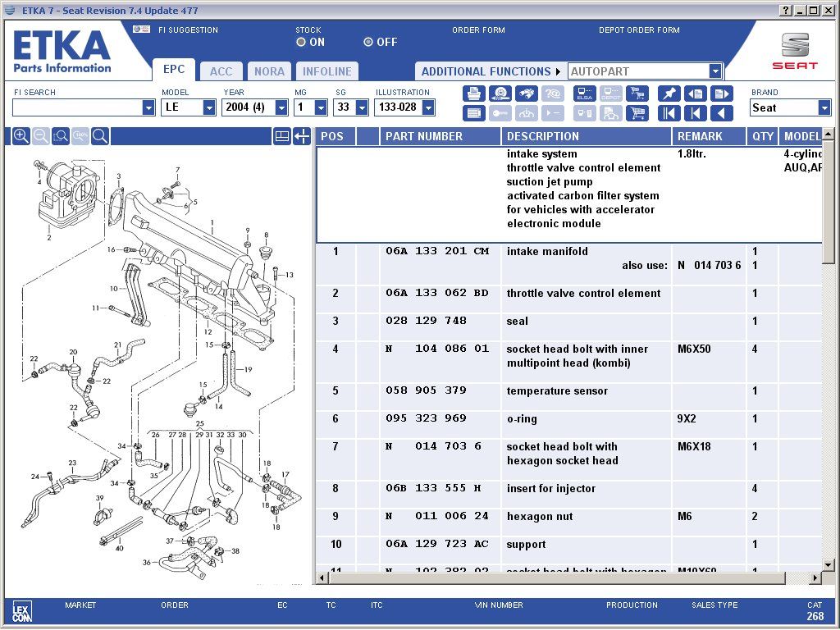Switch to the EPC tab
Viewport: 840px width, 630px height.
tap(174, 69)
